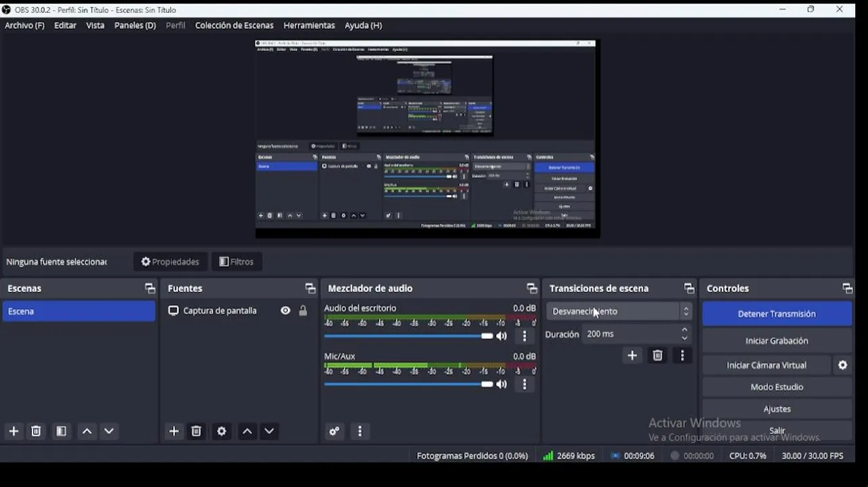This screenshot has width=868, height=487.
Task: Move source up arrow in Fuentes
Action: 247,432
